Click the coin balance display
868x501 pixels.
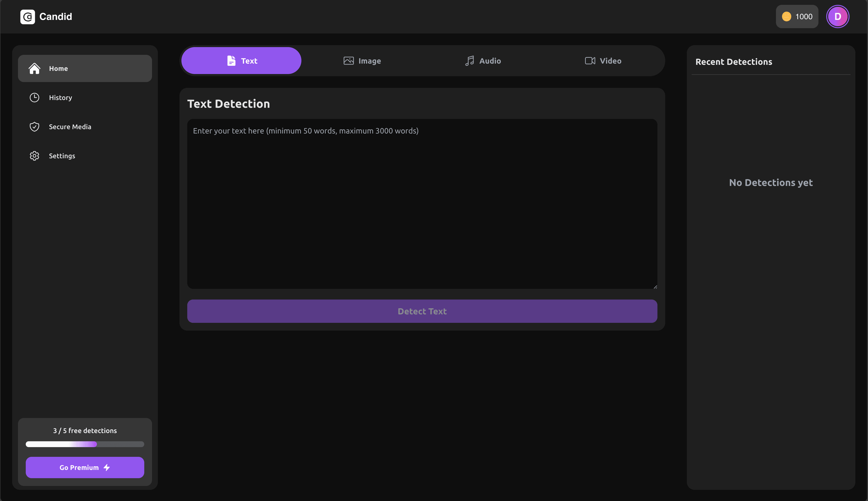click(798, 16)
